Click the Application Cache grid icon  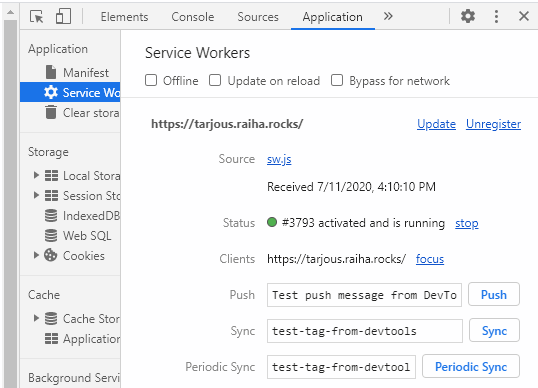click(51, 338)
